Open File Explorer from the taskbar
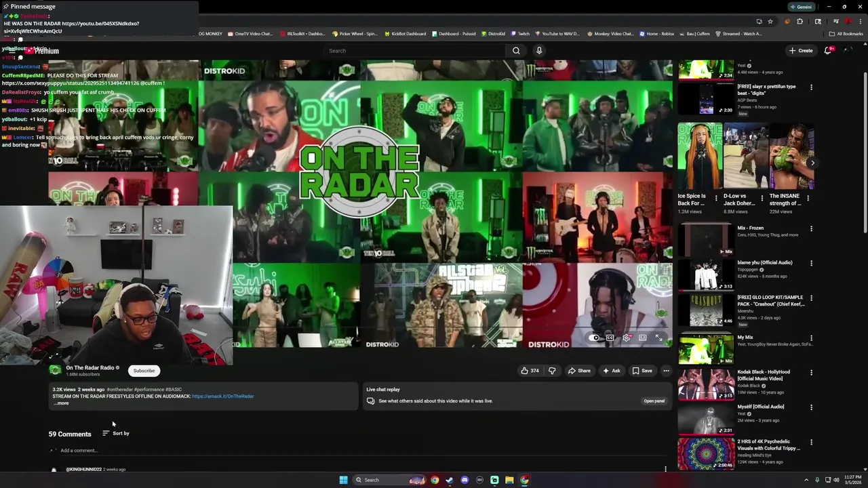The width and height of the screenshot is (868, 488). click(x=509, y=480)
